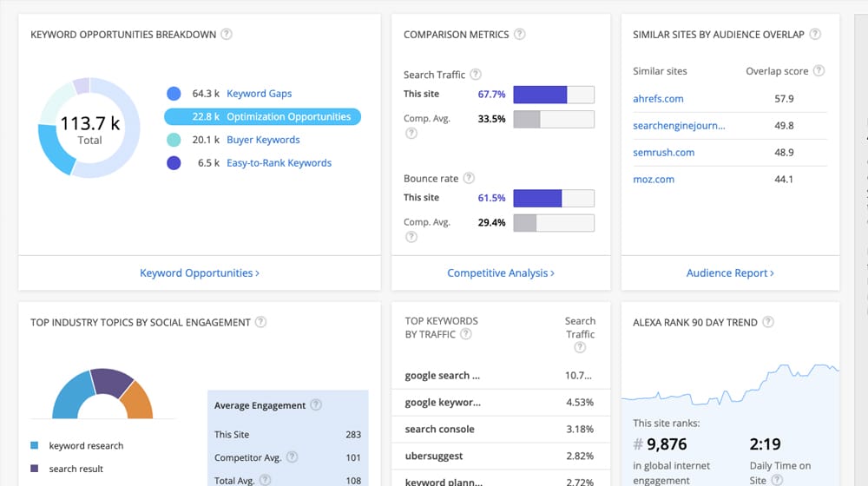The height and width of the screenshot is (486, 868).
Task: Open the Competitive Analysis link
Action: pyautogui.click(x=501, y=273)
